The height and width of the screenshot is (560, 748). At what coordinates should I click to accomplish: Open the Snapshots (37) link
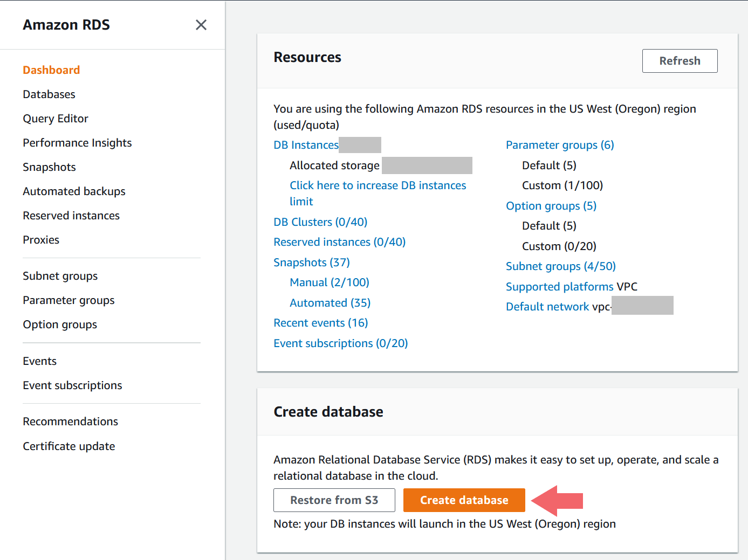coord(312,262)
